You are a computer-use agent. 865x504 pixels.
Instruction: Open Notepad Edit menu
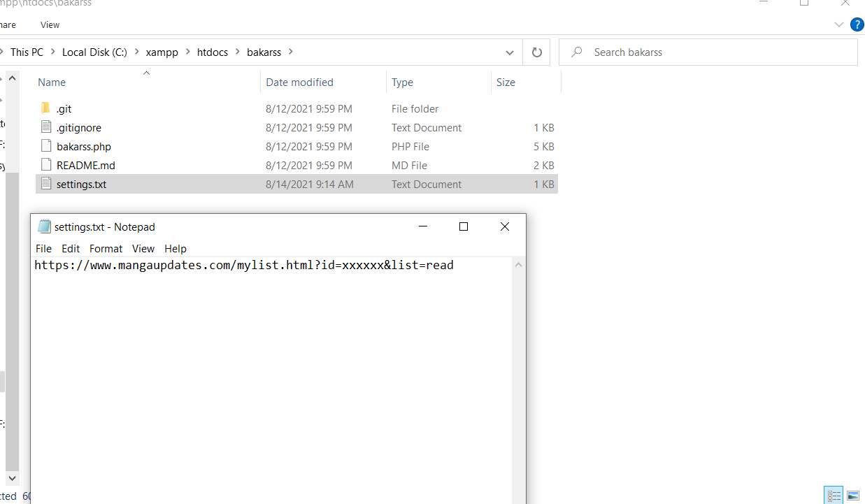click(x=71, y=248)
